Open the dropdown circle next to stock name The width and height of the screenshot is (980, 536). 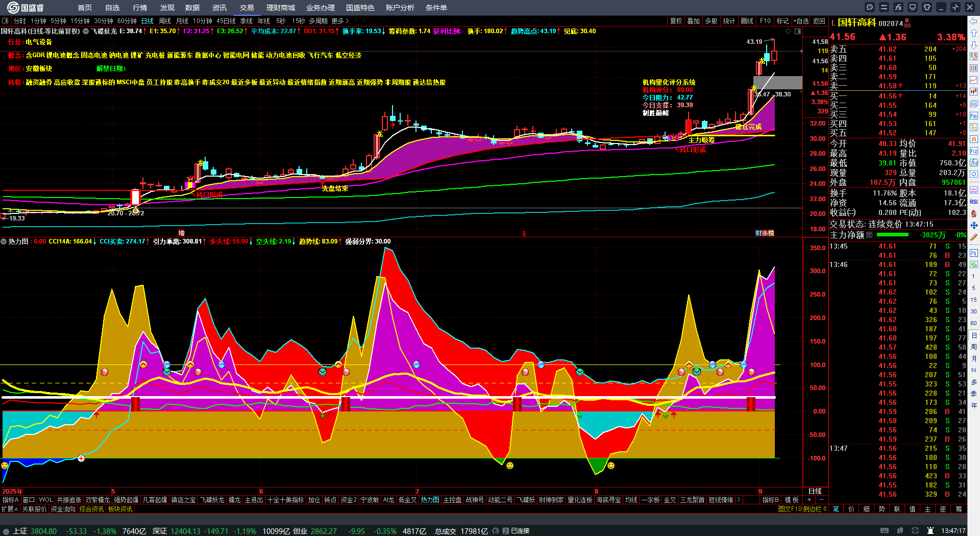86,31
